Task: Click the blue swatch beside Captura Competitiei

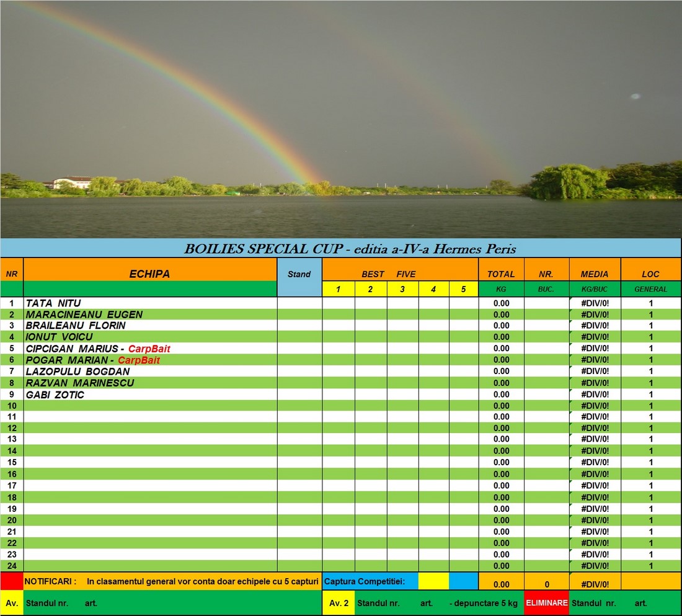Action: click(463, 581)
